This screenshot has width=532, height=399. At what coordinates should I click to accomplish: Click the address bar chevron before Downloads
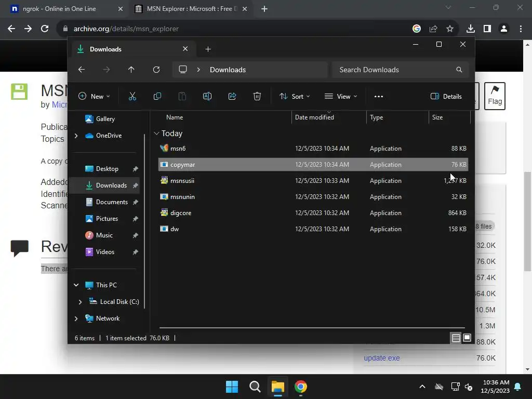click(198, 70)
